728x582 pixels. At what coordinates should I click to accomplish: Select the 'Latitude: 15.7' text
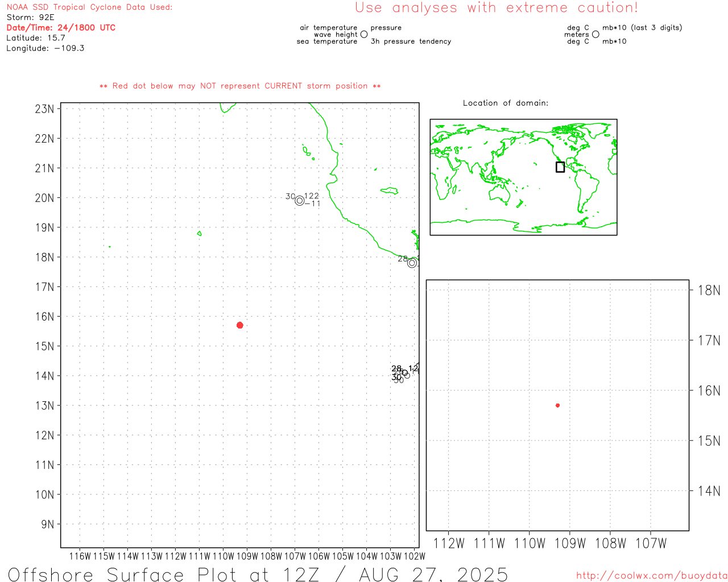tap(36, 38)
